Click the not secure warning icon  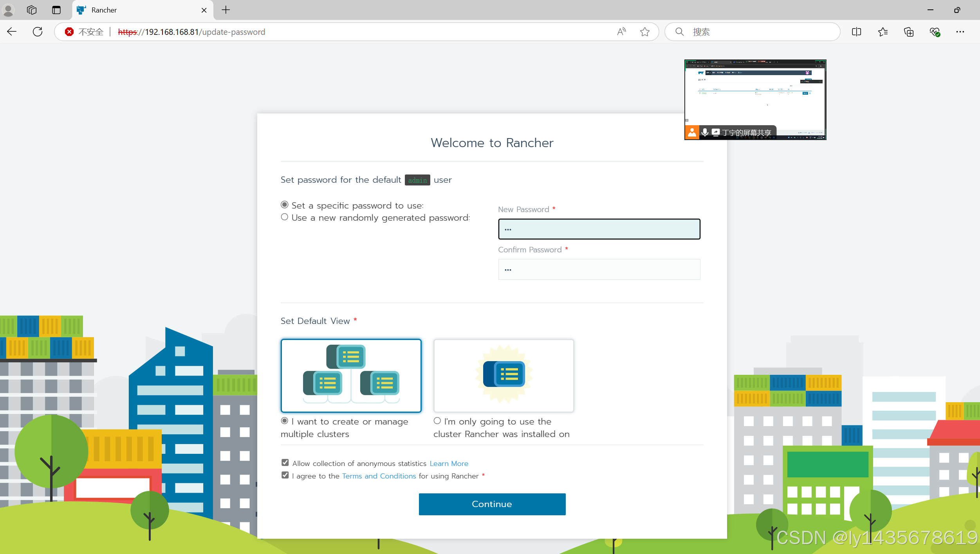coord(69,32)
